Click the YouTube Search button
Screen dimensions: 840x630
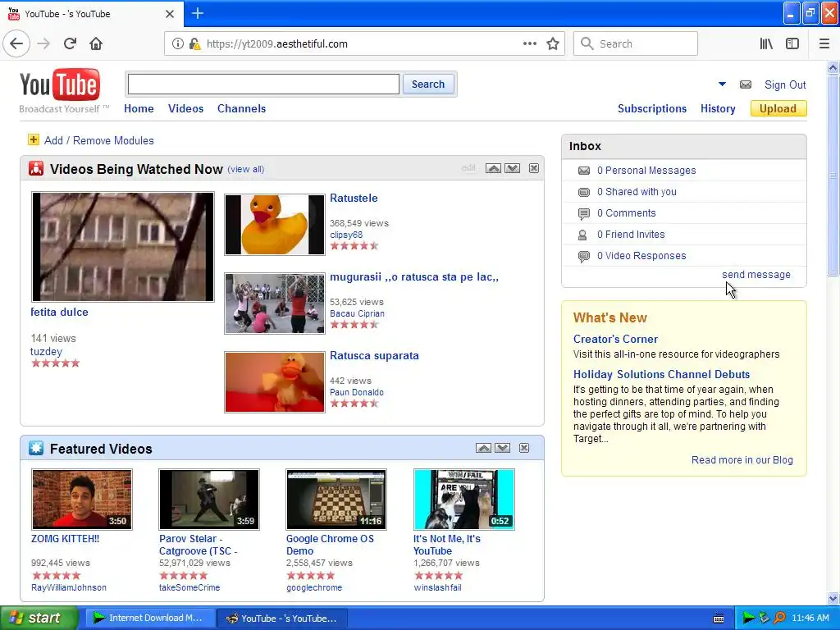click(428, 84)
